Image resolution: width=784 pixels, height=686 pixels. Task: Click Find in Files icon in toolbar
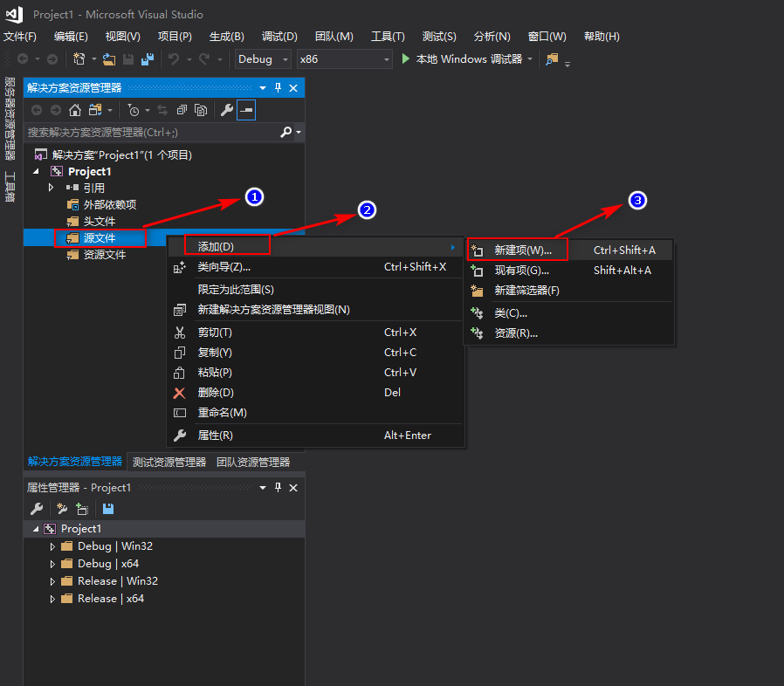point(552,59)
